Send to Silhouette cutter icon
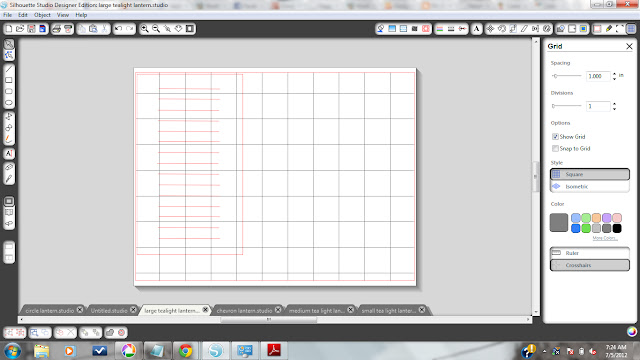This screenshot has height=360, width=640. pos(68,29)
